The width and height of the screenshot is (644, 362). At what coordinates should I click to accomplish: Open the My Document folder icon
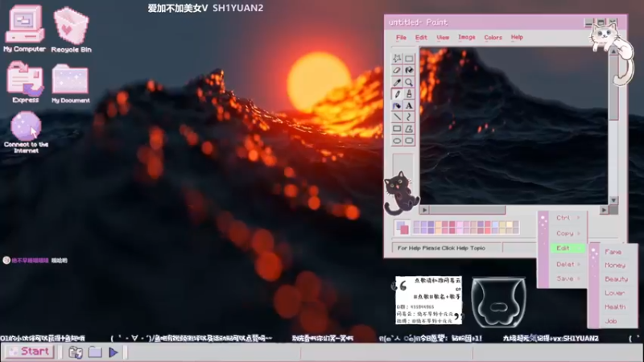point(70,84)
